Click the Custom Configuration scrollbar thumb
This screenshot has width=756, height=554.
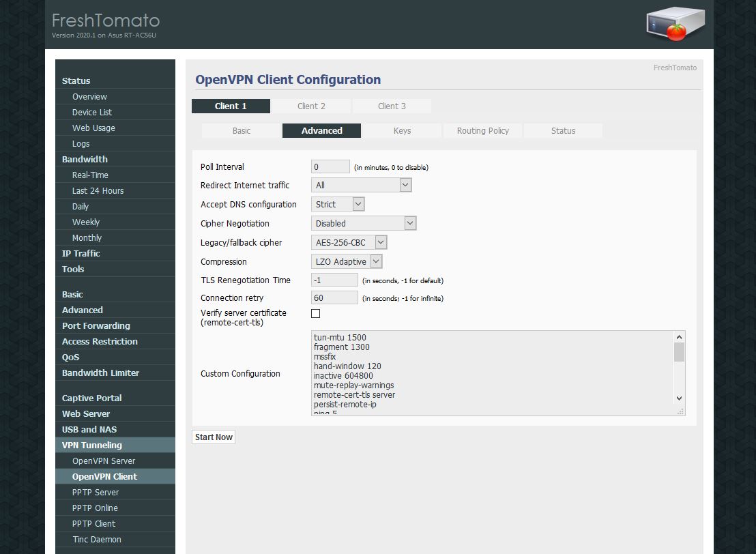(679, 351)
